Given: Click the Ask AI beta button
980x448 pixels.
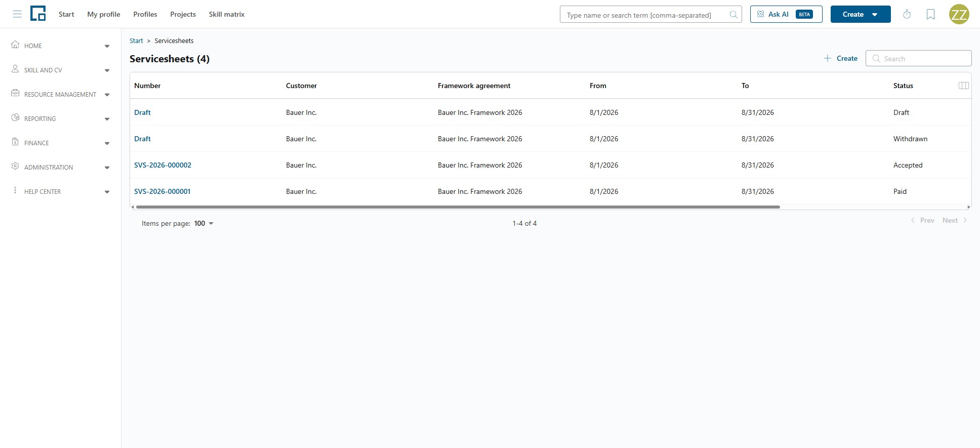Looking at the screenshot, I should click(786, 14).
